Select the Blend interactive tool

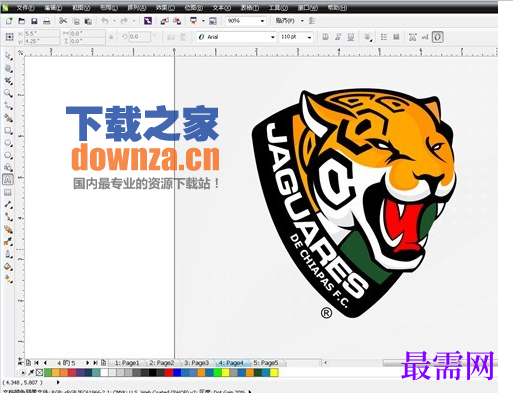(8, 229)
